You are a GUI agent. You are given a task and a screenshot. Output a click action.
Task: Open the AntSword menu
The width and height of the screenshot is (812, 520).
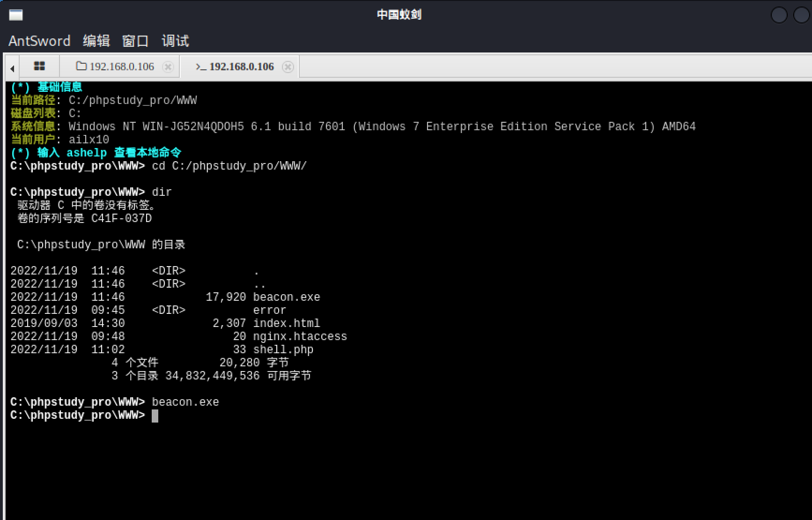(x=39, y=41)
